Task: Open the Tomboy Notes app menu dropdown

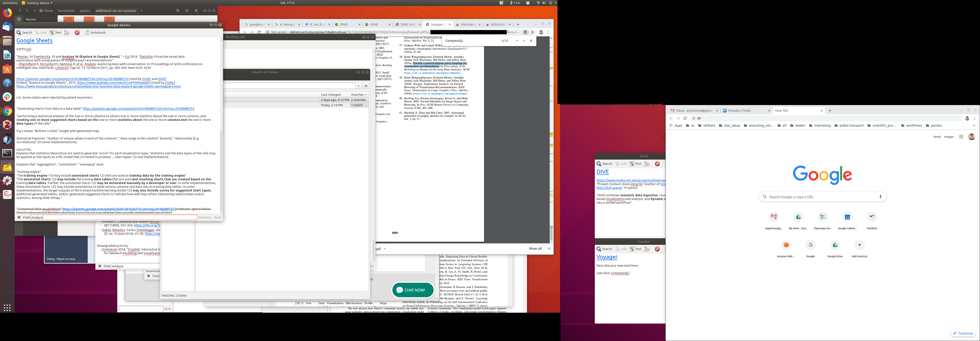Action: [x=37, y=3]
